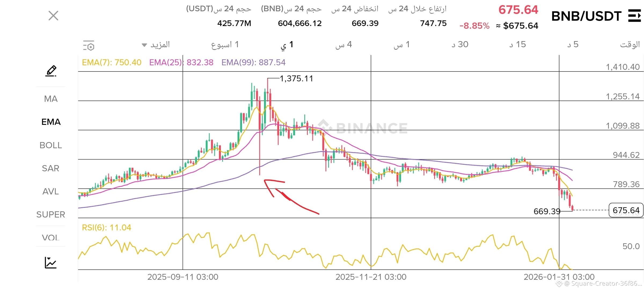Click the EMA(25): 832.38 legend
644x290 pixels.
point(181,63)
